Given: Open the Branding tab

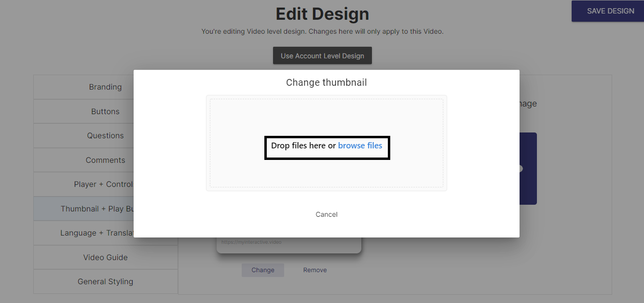Looking at the screenshot, I should 105,87.
